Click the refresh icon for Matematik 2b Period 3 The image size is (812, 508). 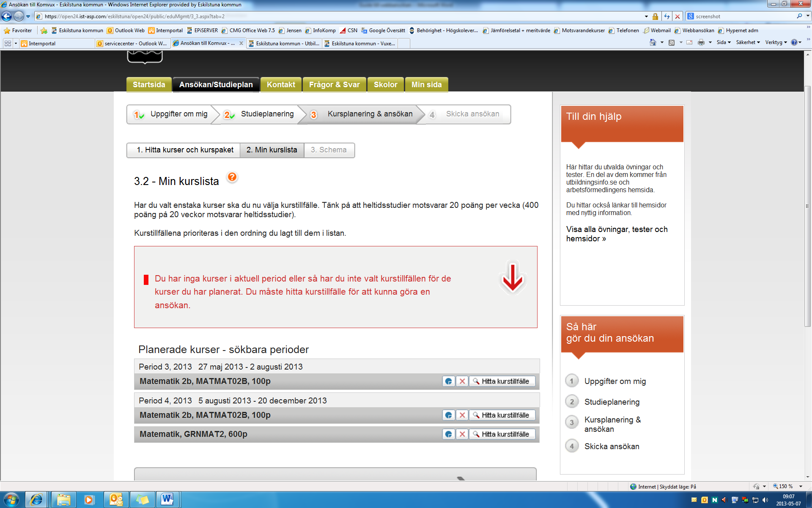(x=448, y=381)
